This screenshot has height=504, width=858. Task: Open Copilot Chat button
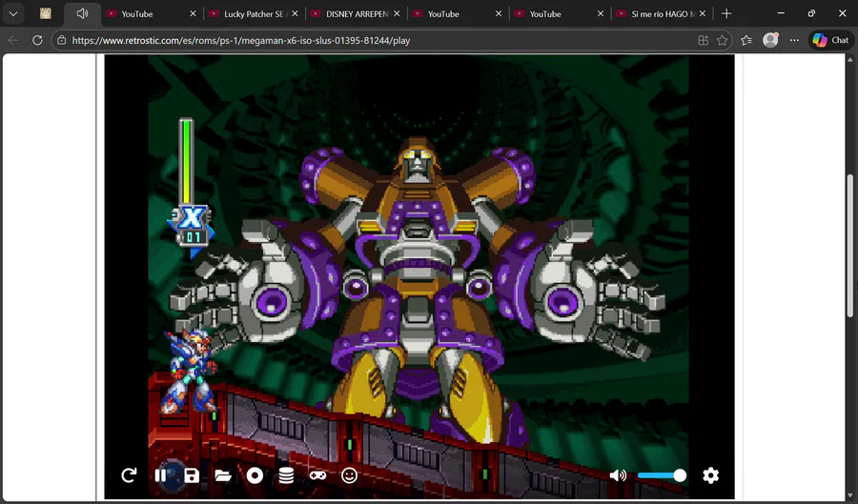click(x=831, y=40)
